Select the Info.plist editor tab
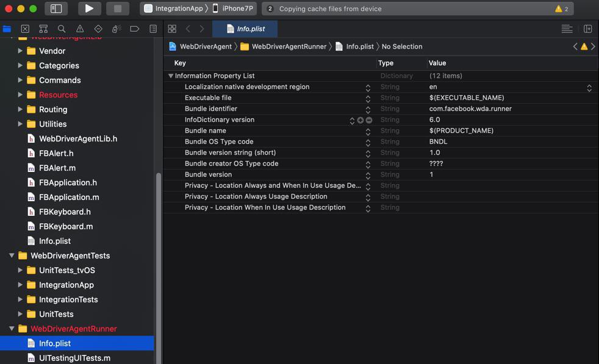This screenshot has width=599, height=364. (x=245, y=29)
